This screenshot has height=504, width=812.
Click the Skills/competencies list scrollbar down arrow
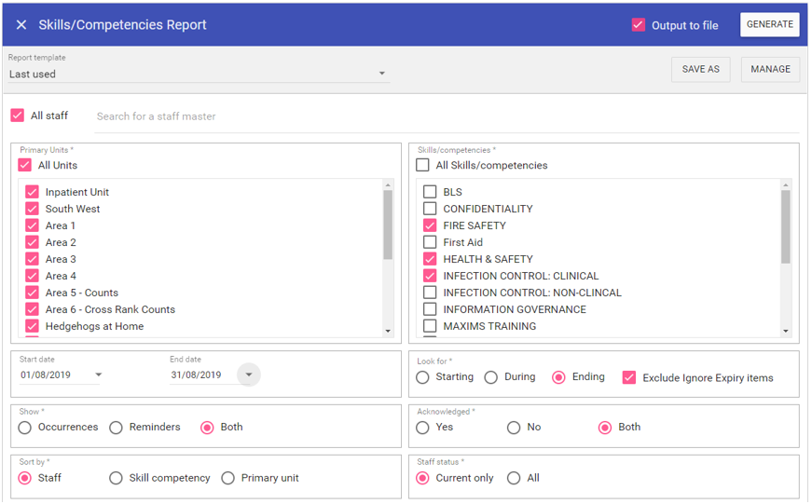(x=786, y=331)
